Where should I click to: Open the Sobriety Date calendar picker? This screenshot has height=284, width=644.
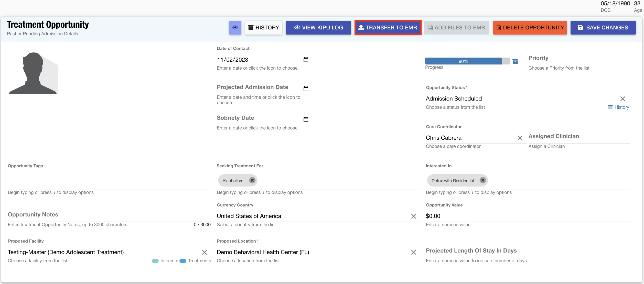pos(306,119)
